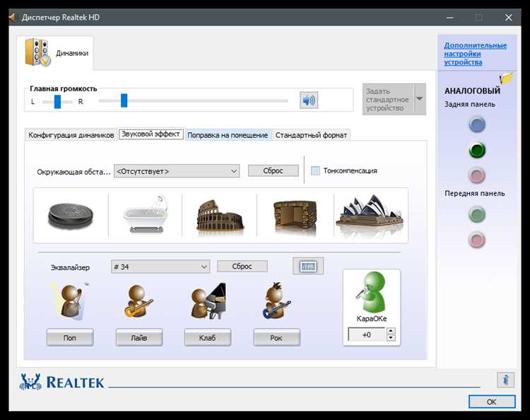The height and width of the screenshot is (420, 530).
Task: Click the main volume slider handle
Action: coord(124,101)
